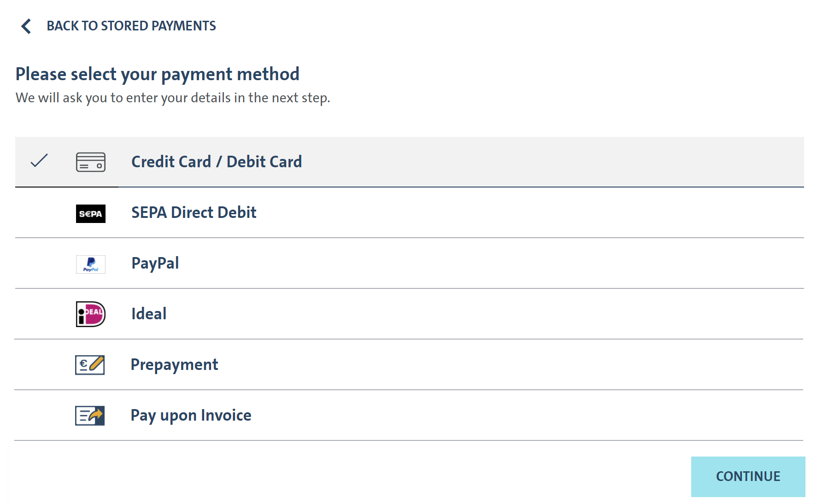Click the credit card icon
The height and width of the screenshot is (504, 817).
coord(90,162)
